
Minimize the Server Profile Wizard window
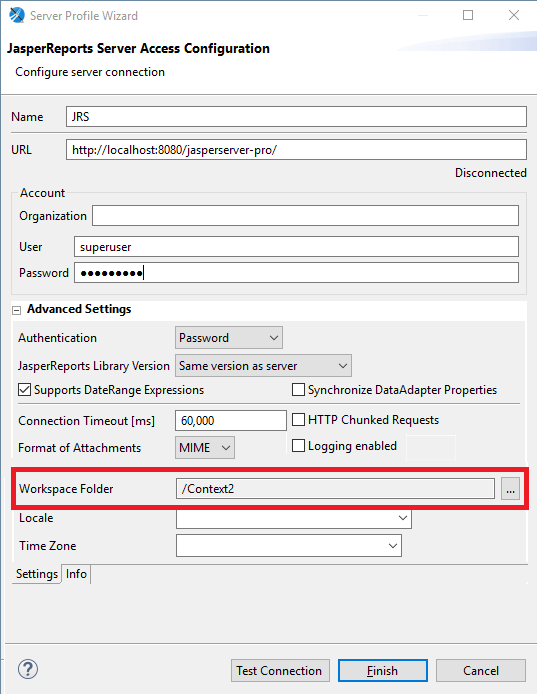pos(423,15)
